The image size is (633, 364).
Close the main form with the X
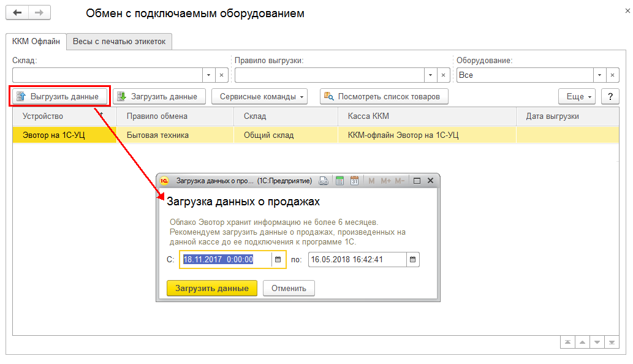(627, 11)
